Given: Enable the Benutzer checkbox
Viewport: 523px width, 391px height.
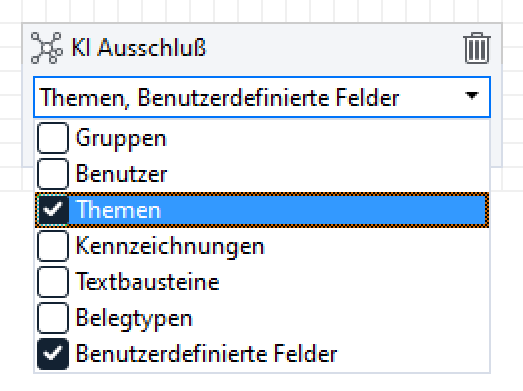Looking at the screenshot, I should [x=53, y=174].
